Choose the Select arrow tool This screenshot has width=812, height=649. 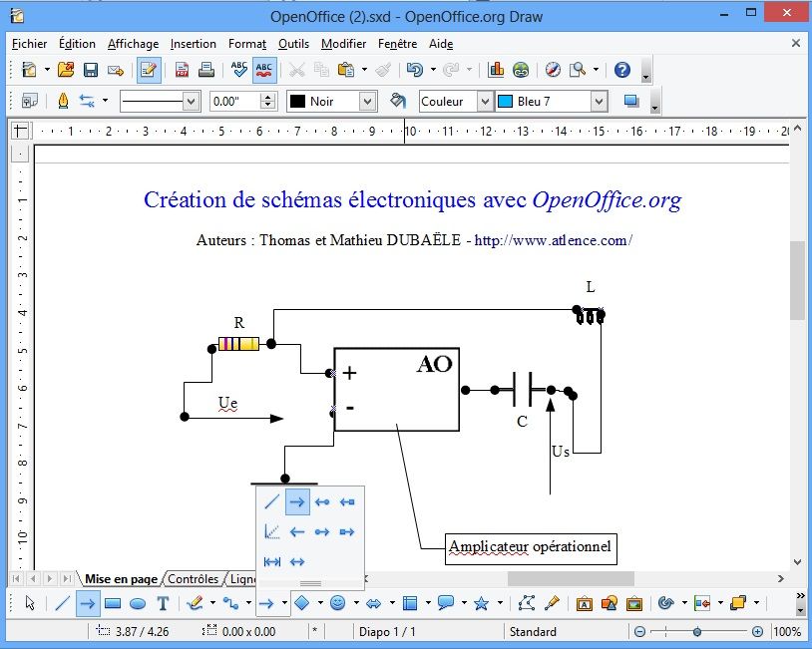(x=30, y=603)
